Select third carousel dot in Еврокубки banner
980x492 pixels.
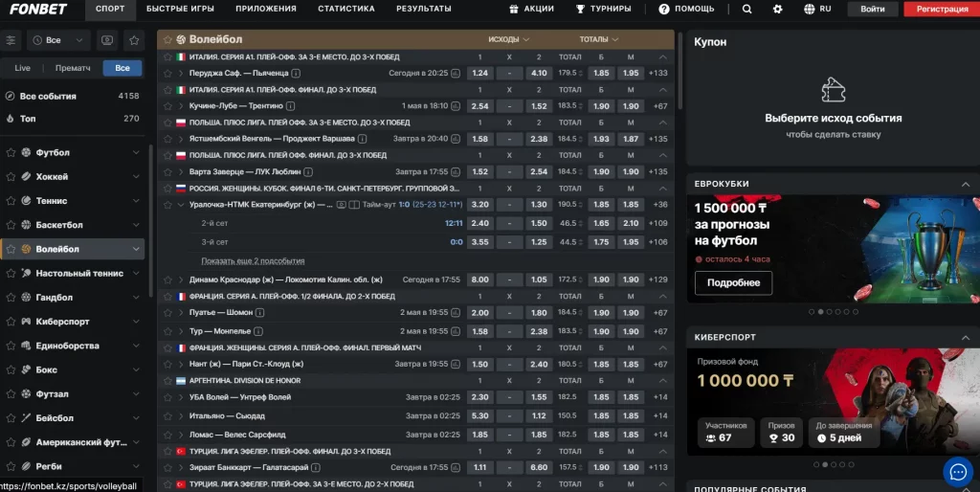(x=830, y=311)
